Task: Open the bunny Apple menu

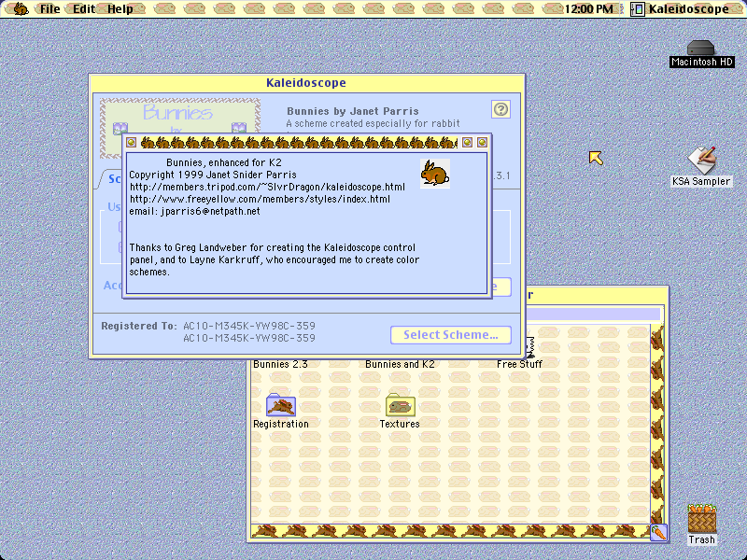Action: pyautogui.click(x=21, y=8)
